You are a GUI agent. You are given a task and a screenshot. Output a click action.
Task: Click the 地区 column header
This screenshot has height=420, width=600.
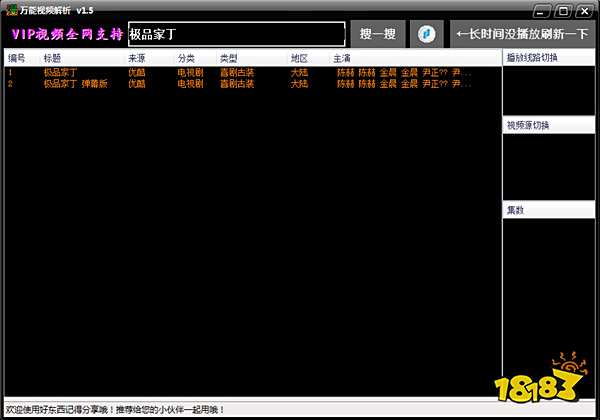click(299, 59)
